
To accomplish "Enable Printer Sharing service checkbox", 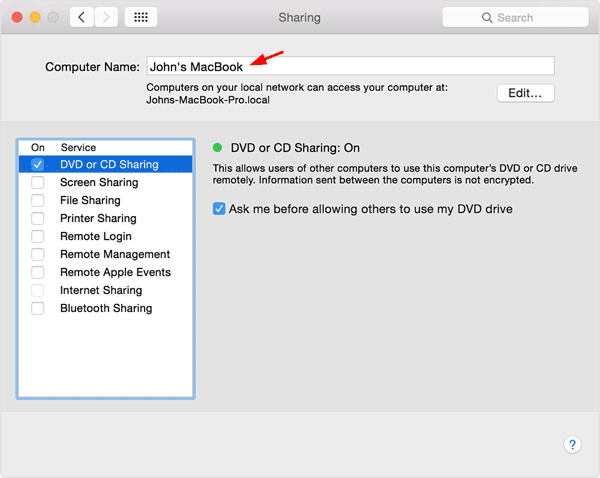I will pos(38,219).
